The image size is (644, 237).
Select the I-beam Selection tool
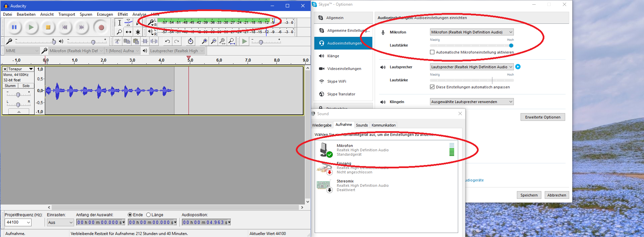point(119,23)
